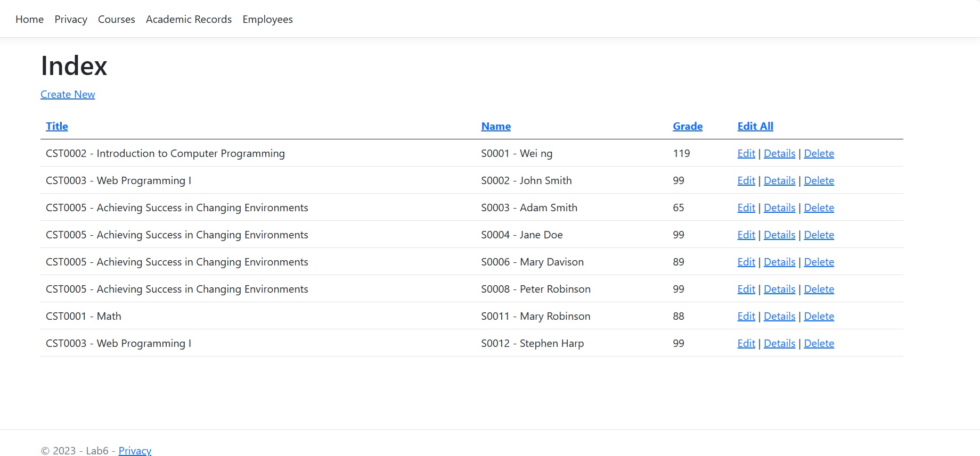
Task: Edit Jane Doe's academic record
Action: (746, 235)
